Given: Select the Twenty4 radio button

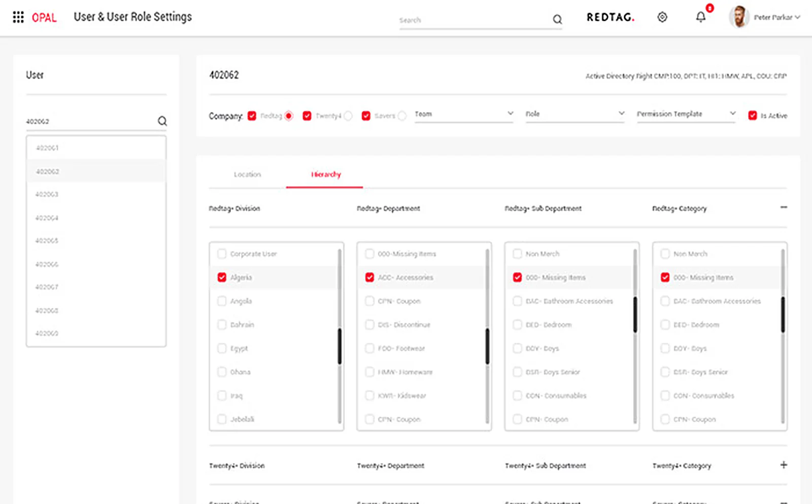Looking at the screenshot, I should 348,116.
